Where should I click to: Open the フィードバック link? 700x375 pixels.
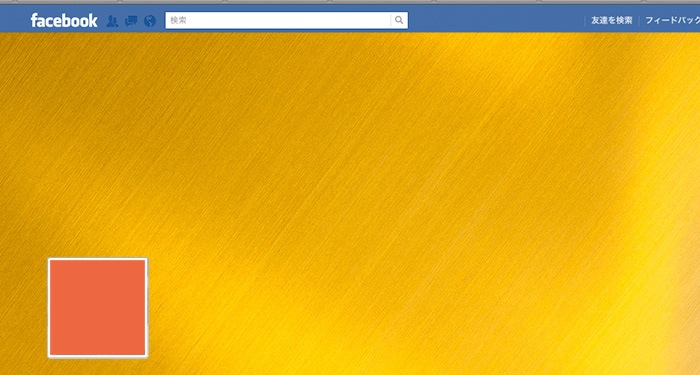click(673, 20)
